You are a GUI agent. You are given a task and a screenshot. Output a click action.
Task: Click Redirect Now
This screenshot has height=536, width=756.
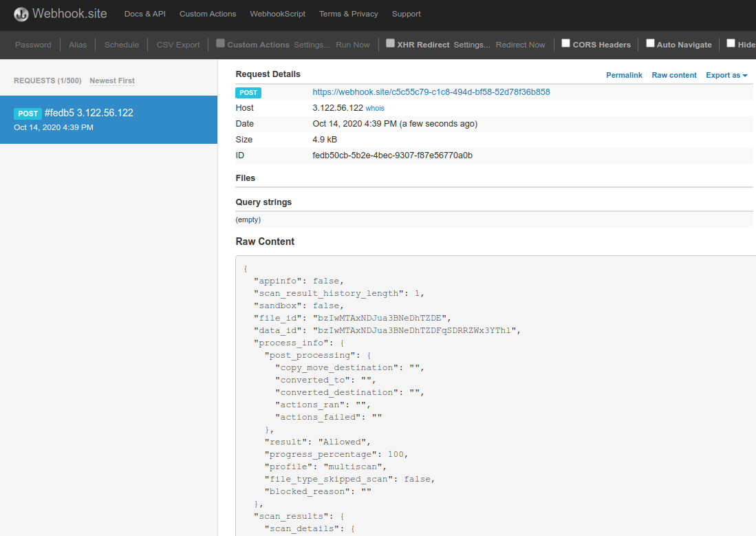click(x=521, y=45)
